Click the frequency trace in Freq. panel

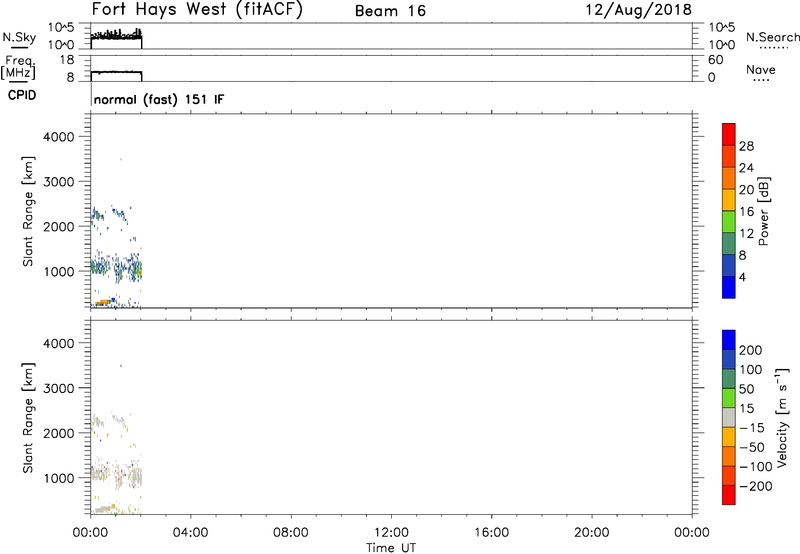116,72
